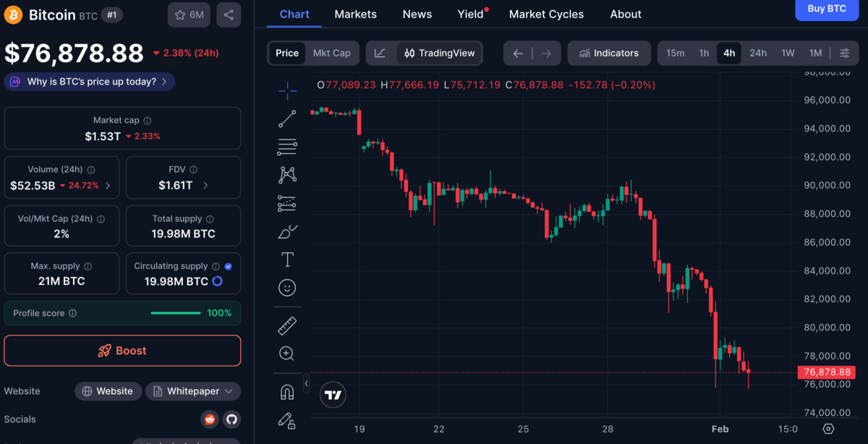Set chart interval to 15m

676,53
